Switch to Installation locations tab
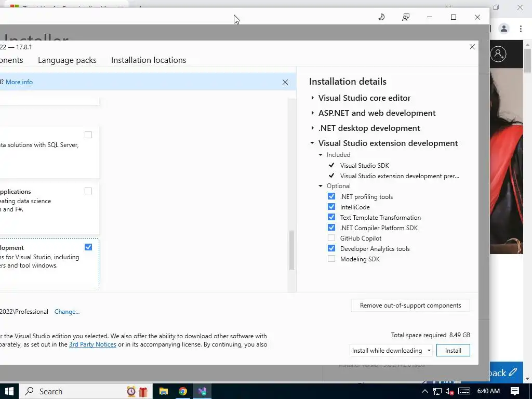The width and height of the screenshot is (532, 399). point(149,60)
